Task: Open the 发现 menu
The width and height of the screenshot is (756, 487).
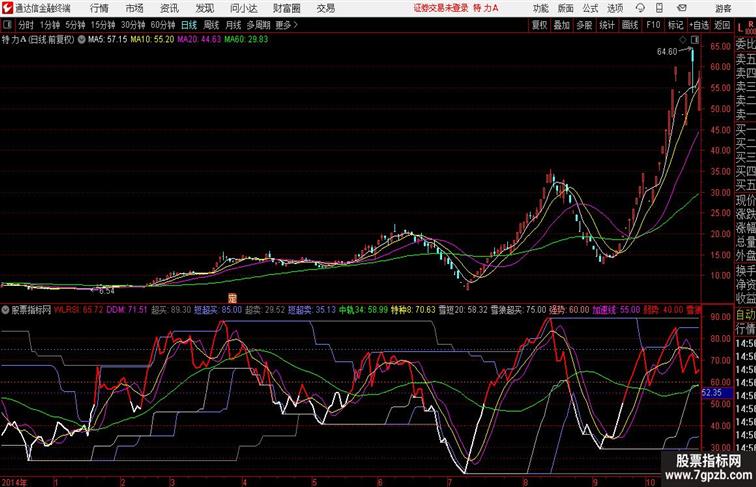Action: tap(204, 8)
